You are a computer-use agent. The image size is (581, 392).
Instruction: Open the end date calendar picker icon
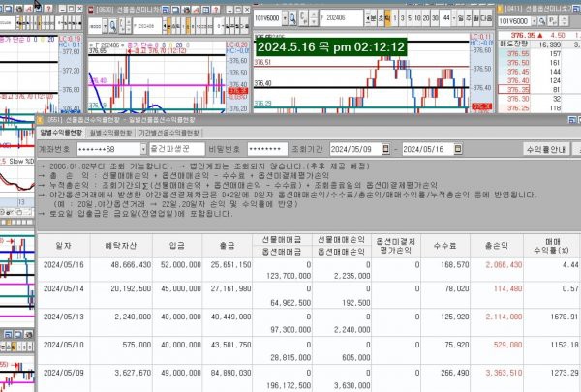[458, 149]
